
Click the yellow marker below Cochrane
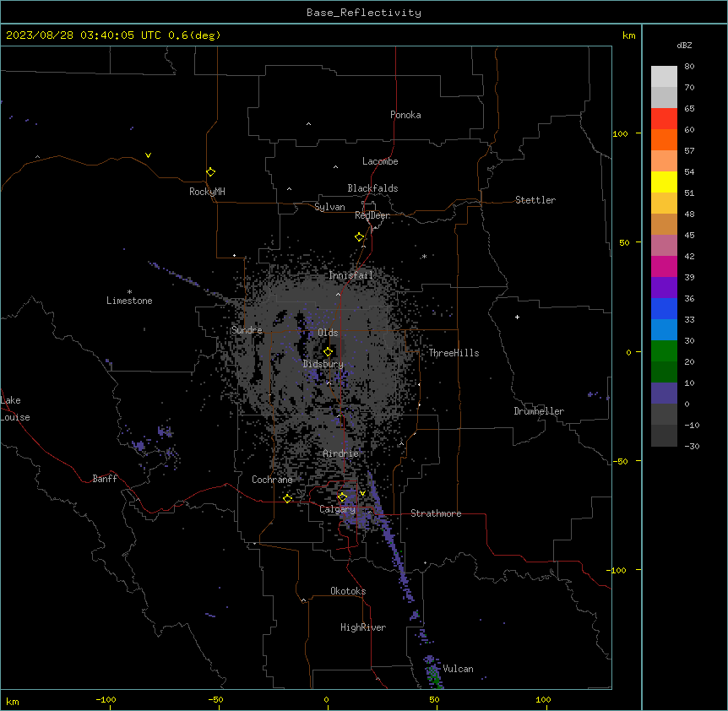[x=287, y=498]
